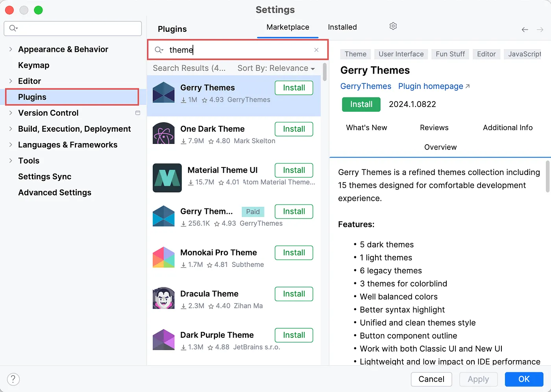Expand the Appearance & Behavior section
The image size is (551, 392).
[x=10, y=49]
